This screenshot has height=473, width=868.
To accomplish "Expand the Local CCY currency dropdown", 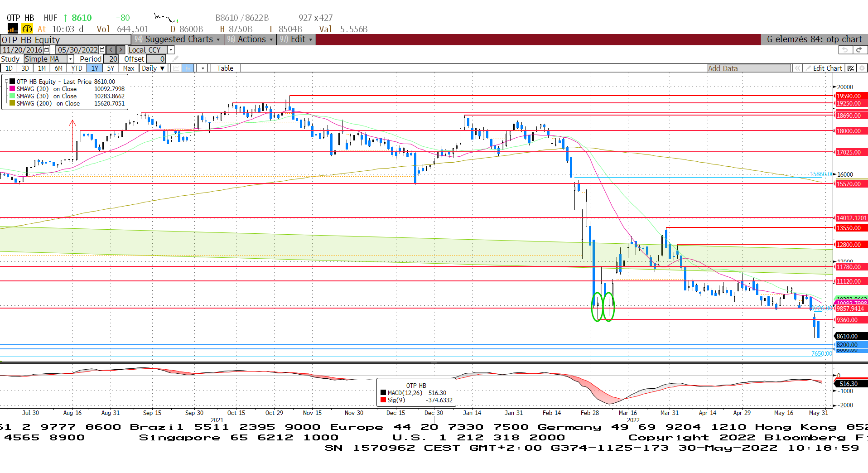I will coord(171,50).
